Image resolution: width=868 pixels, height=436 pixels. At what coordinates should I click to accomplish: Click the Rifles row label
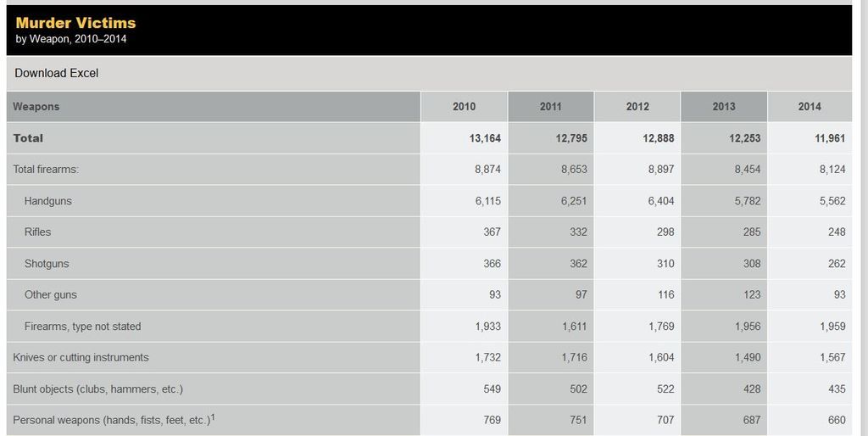[x=38, y=232]
